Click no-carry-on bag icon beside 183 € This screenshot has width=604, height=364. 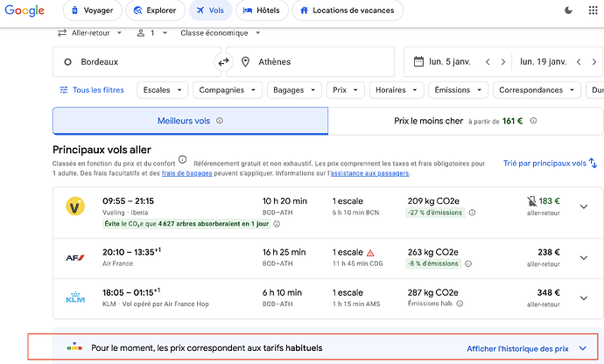[x=531, y=201]
